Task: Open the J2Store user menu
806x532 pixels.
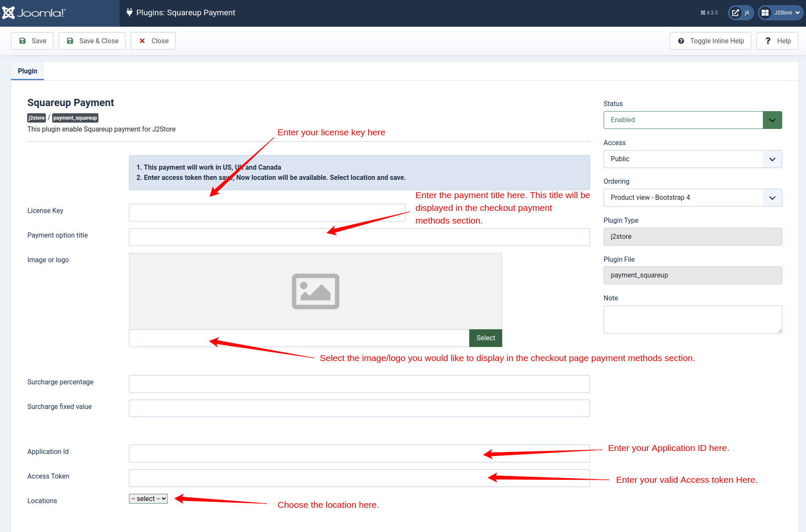Action: pyautogui.click(x=780, y=13)
